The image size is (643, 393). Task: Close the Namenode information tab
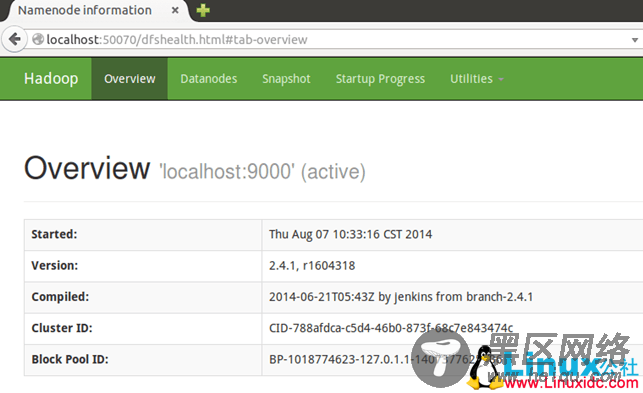coord(175,10)
